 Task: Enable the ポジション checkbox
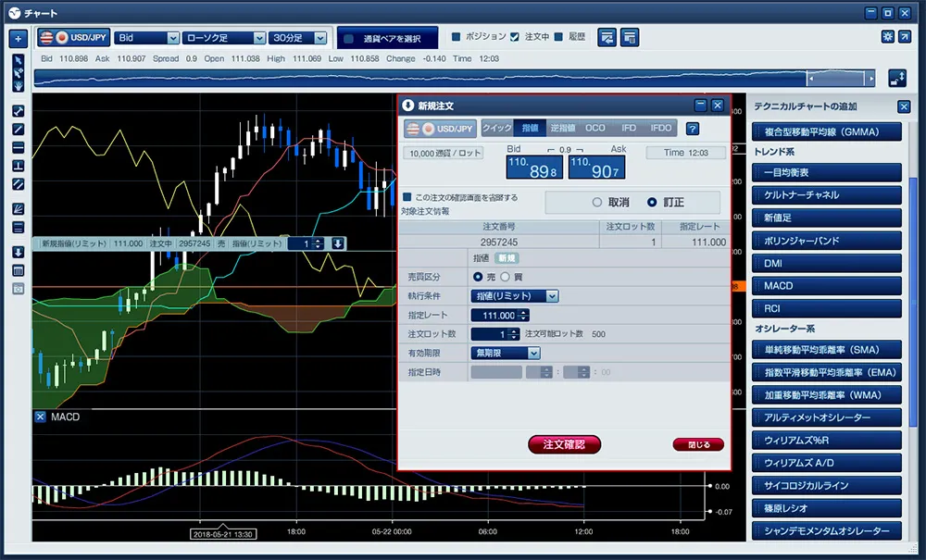456,37
